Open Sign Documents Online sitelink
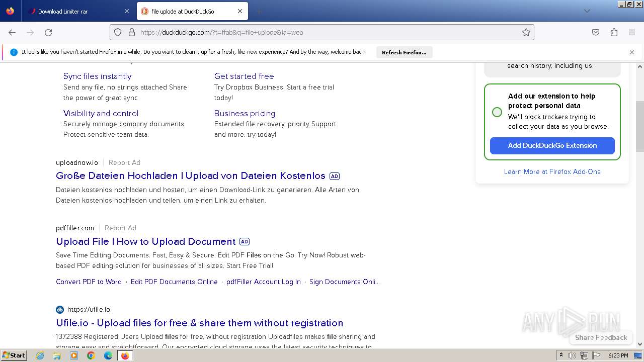 click(344, 282)
